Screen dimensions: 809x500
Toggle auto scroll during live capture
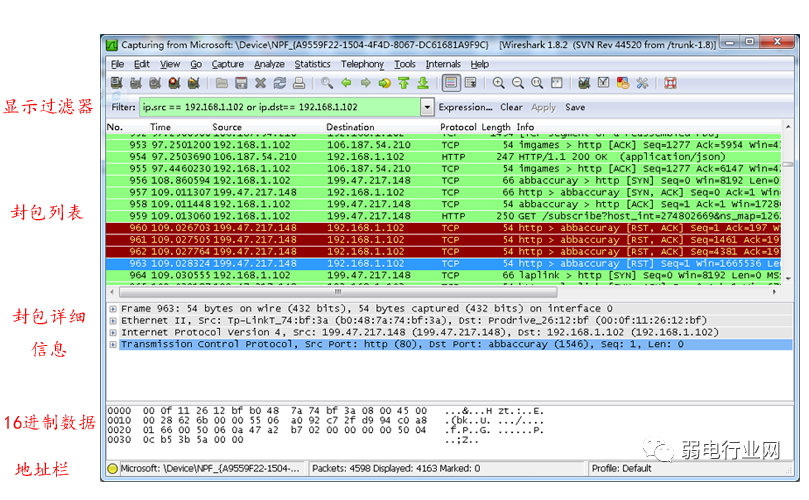click(x=470, y=83)
